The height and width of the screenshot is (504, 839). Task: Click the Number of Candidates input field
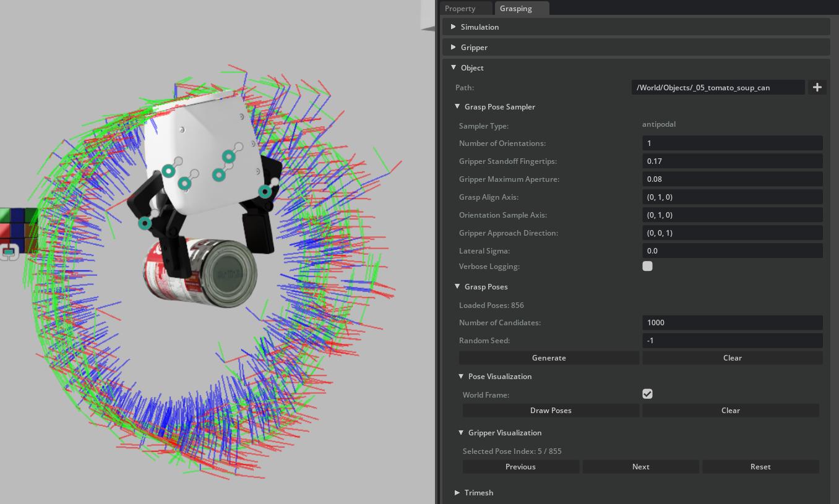pos(733,322)
